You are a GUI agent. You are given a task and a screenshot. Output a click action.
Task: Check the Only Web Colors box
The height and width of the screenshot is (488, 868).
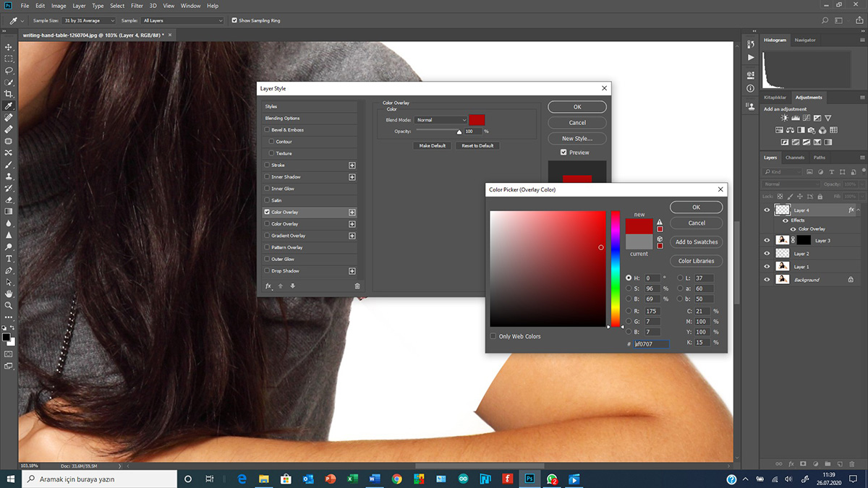[493, 336]
